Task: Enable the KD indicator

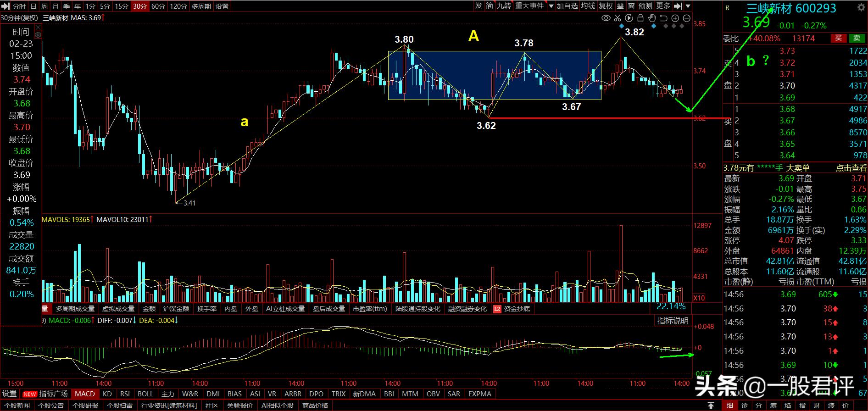Action: point(107,394)
